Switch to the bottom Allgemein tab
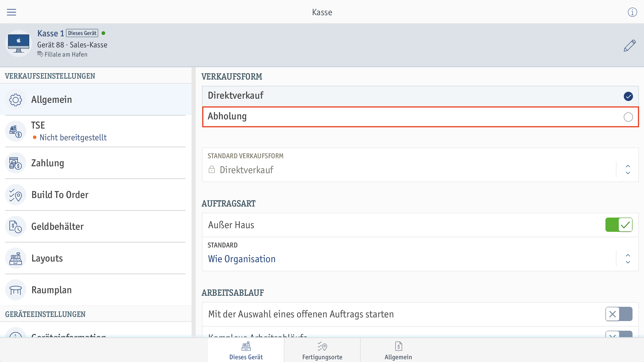The image size is (644, 362). [398, 350]
